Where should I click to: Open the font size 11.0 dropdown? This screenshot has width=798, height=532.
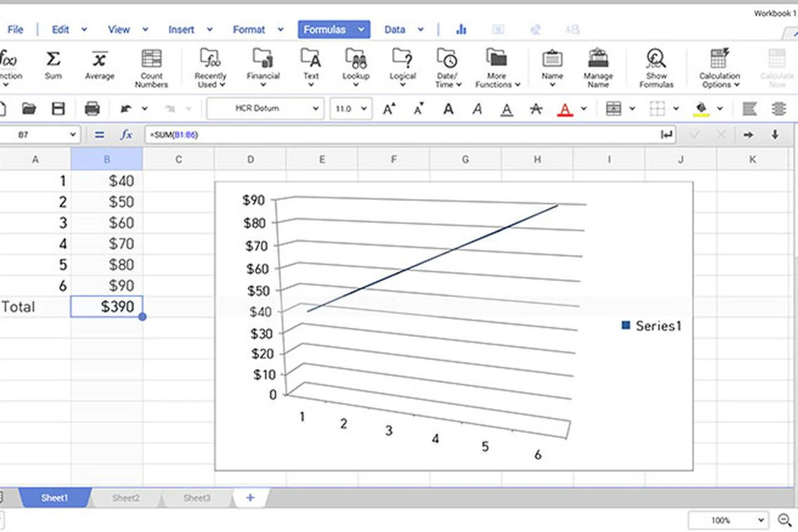(364, 109)
